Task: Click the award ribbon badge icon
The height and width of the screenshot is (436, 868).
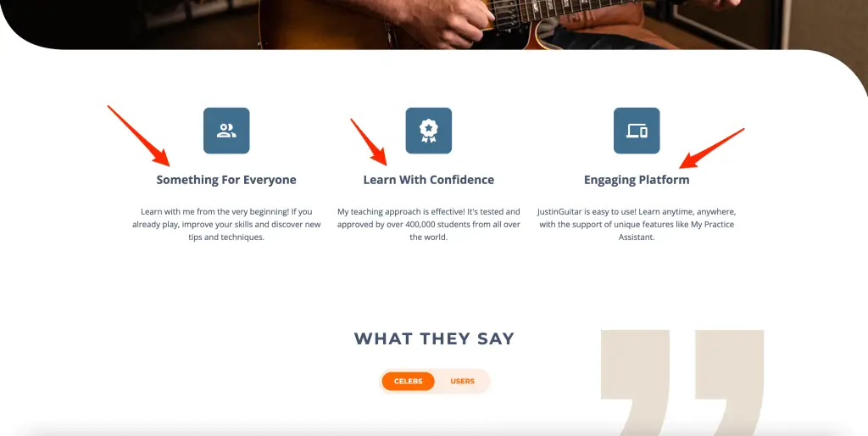Action: click(428, 131)
